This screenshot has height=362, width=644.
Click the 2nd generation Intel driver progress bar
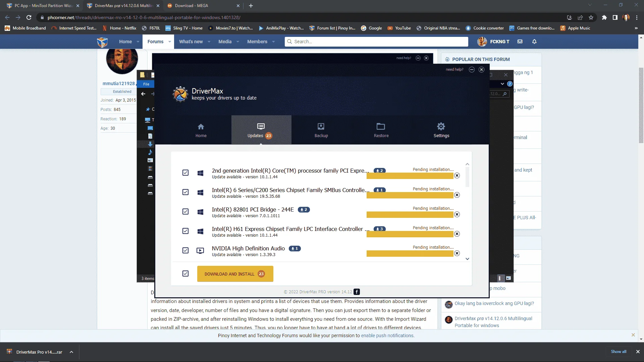pyautogui.click(x=410, y=176)
